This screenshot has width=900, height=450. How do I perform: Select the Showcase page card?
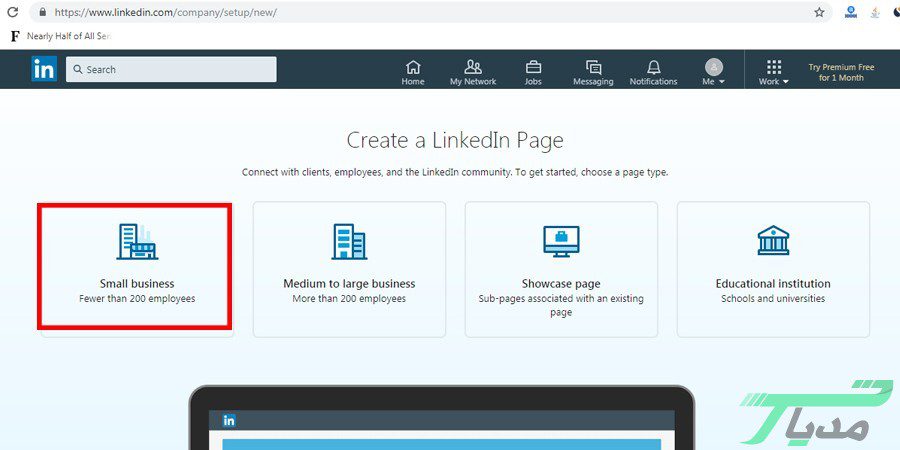coord(561,267)
